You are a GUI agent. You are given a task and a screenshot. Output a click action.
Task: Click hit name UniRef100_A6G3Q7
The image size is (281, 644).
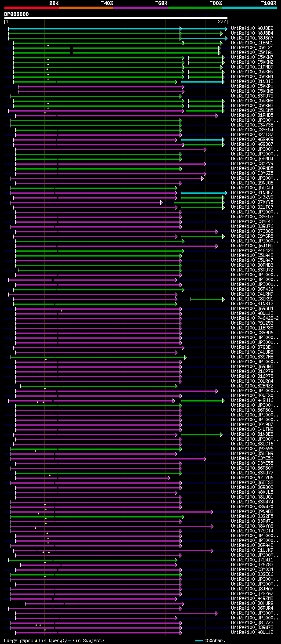coord(252,144)
